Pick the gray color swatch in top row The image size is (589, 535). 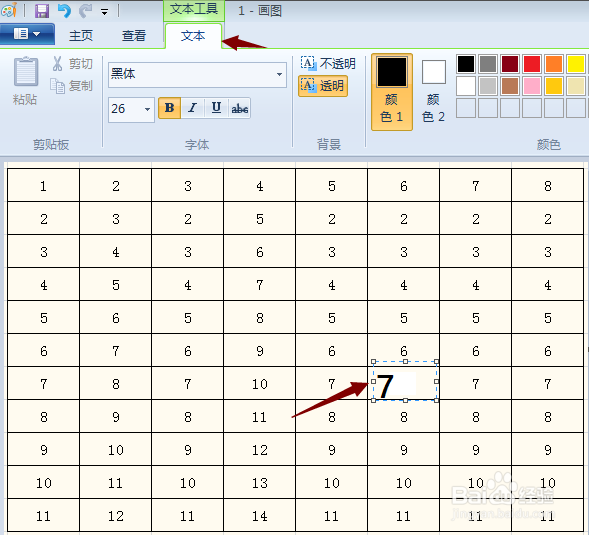point(488,64)
